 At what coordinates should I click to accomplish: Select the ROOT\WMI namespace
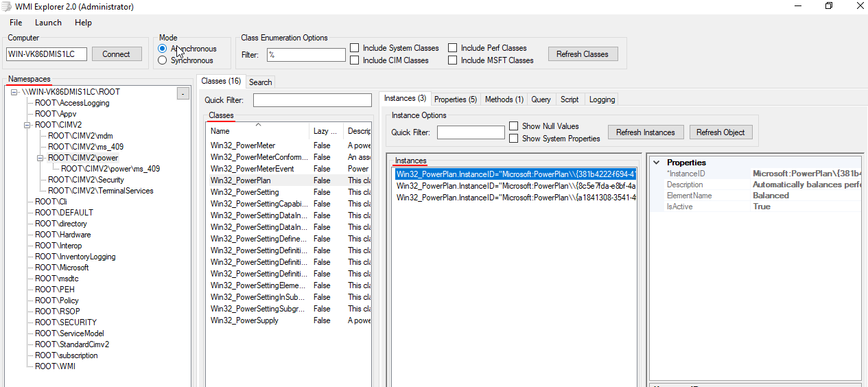[56, 366]
